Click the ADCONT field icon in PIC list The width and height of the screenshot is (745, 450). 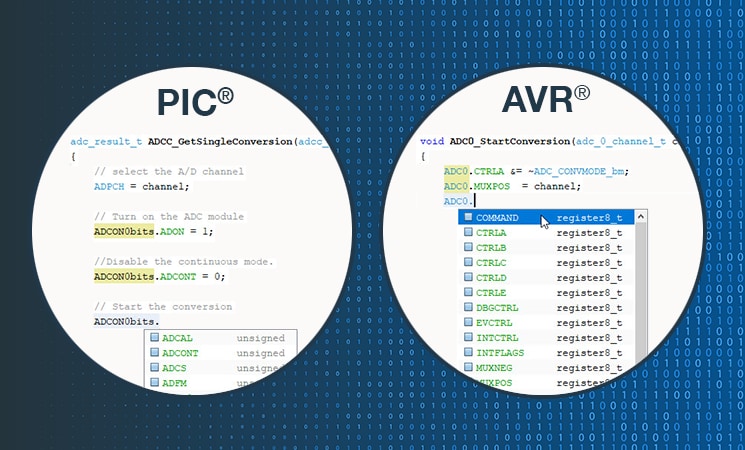[x=155, y=353]
